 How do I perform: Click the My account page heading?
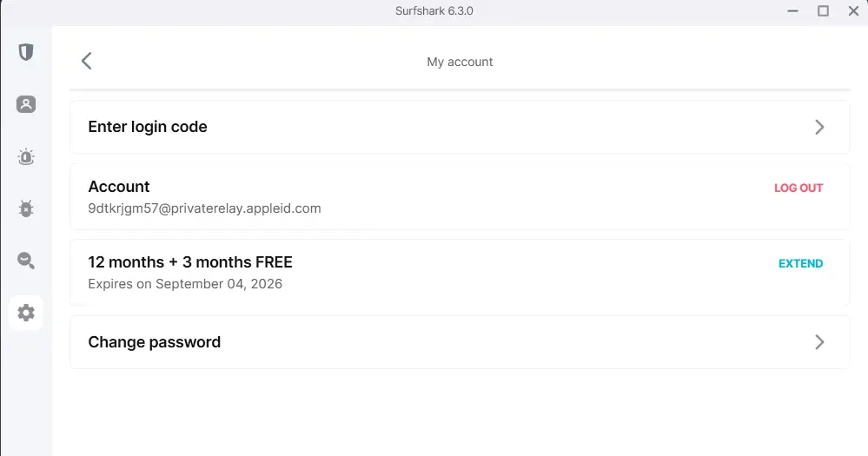coord(460,62)
